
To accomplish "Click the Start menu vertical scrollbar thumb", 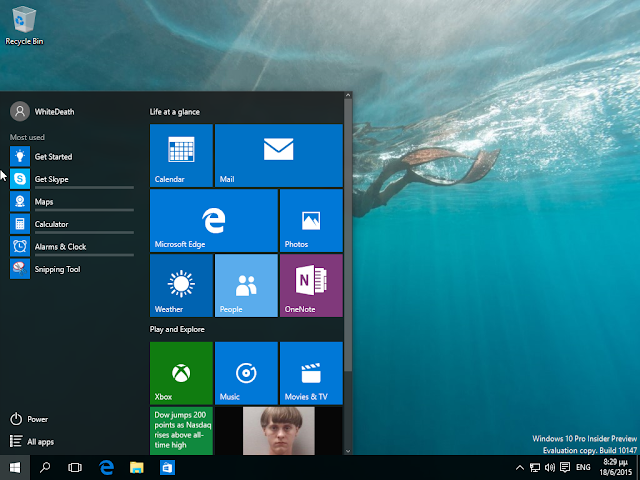I will (x=348, y=235).
